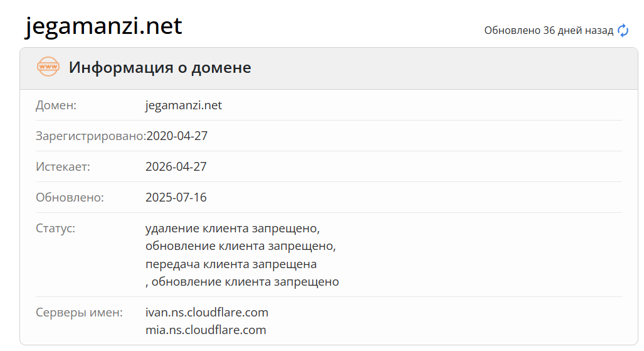
Task: Click the large jegamanzi.net page title
Action: click(x=104, y=26)
